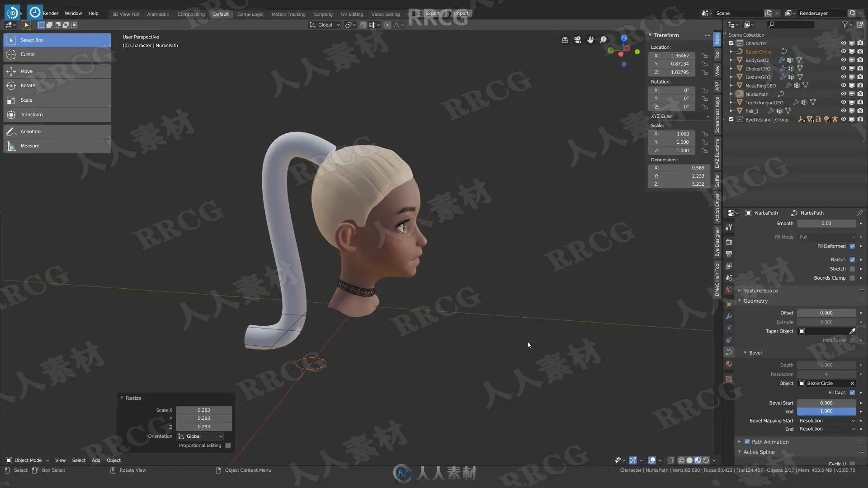Image resolution: width=868 pixels, height=488 pixels.
Task: Switch to the UV Editing workspace tab
Action: (x=352, y=14)
